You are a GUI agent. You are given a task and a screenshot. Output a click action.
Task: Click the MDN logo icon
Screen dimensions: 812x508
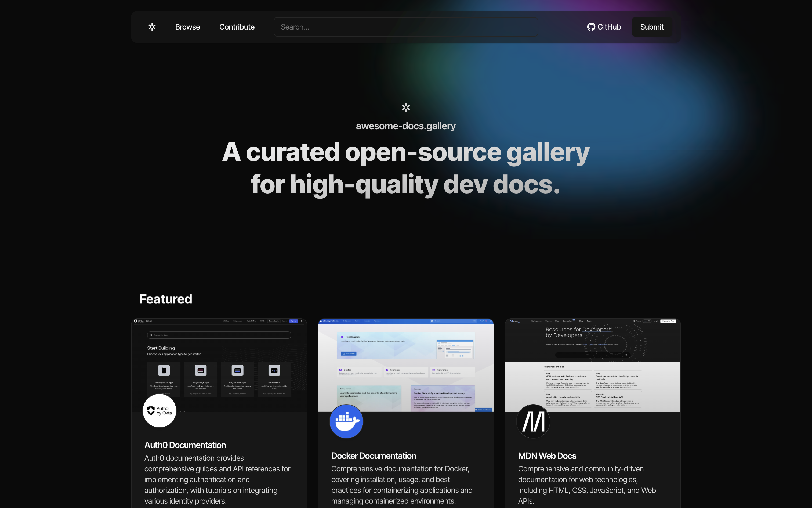click(x=533, y=421)
